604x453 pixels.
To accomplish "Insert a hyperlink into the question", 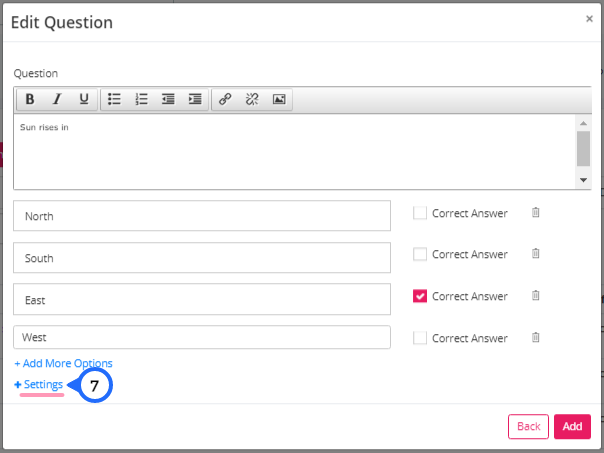I will coord(225,99).
